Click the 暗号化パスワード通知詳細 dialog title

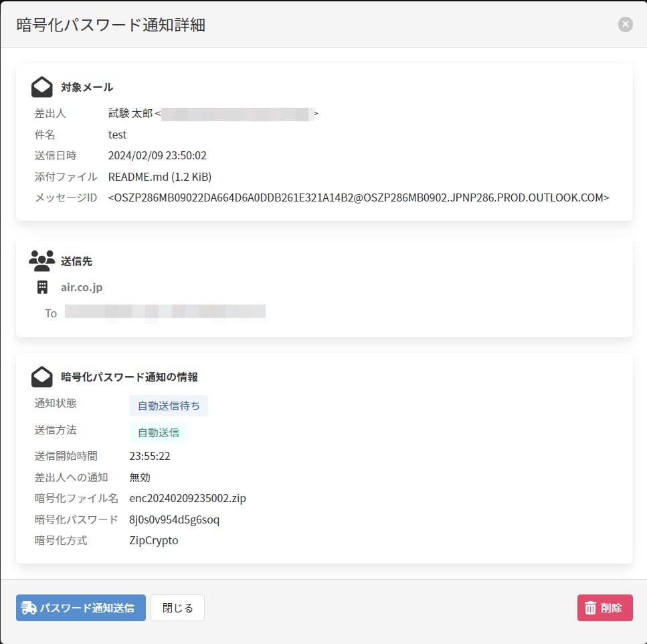[x=111, y=25]
